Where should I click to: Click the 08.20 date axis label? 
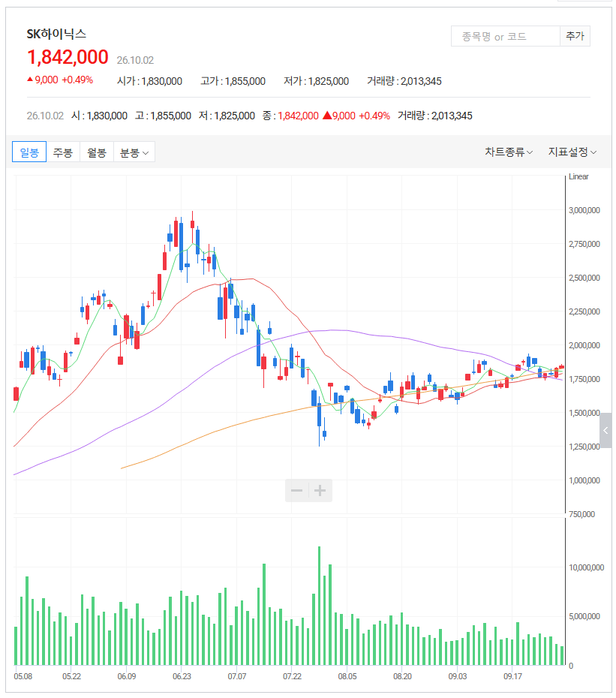coord(402,676)
